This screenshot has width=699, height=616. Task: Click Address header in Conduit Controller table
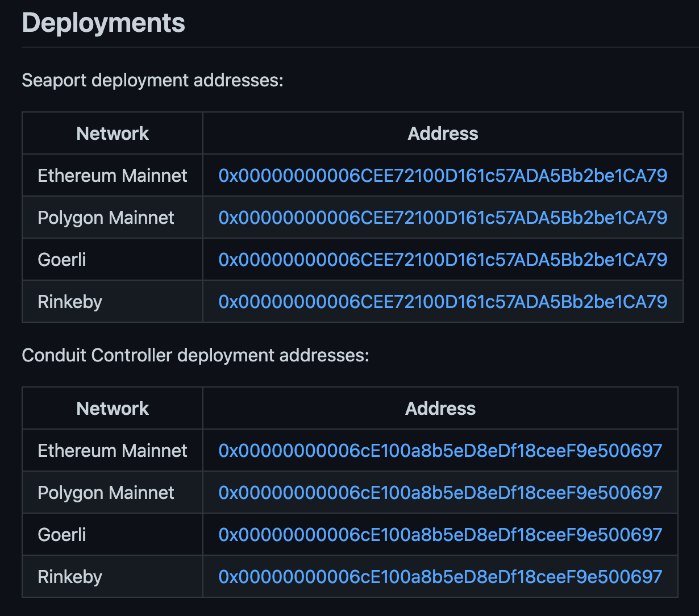[440, 409]
